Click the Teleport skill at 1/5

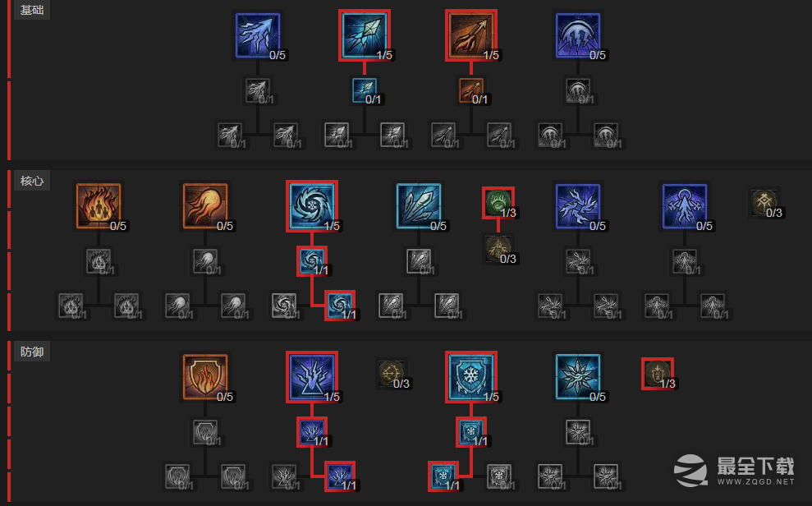point(312,376)
